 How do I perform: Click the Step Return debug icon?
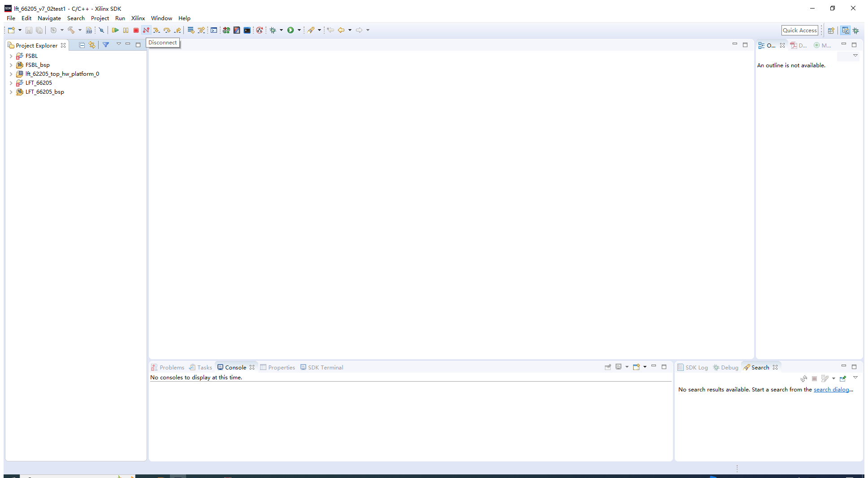click(x=178, y=30)
